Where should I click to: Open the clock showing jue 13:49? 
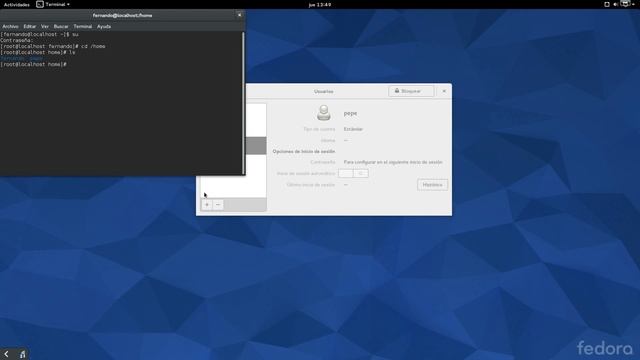click(320, 4)
